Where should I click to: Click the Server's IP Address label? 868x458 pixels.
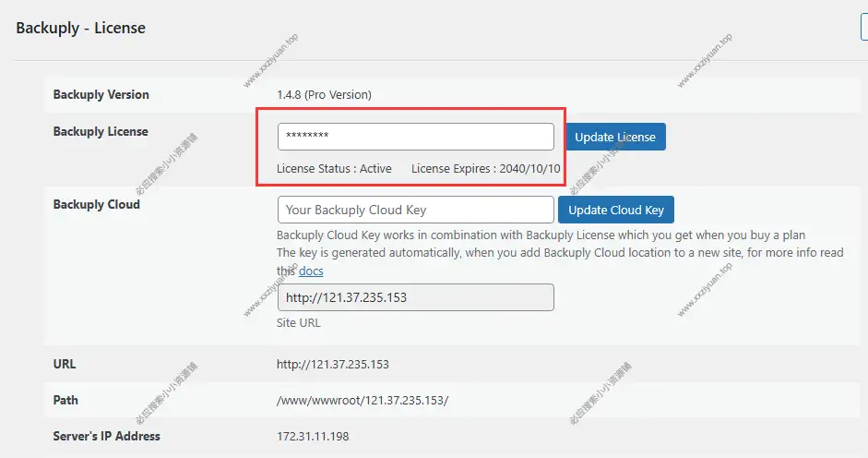tap(106, 436)
